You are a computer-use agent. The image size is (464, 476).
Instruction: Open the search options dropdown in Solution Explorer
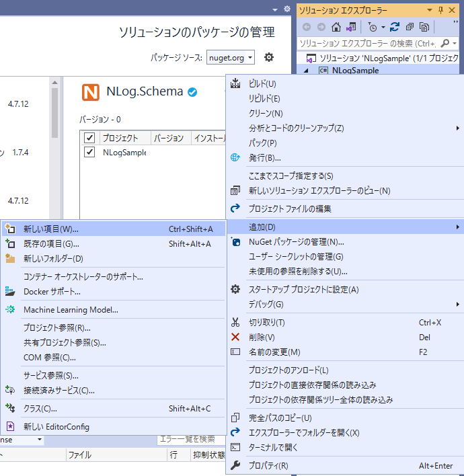pyautogui.click(x=455, y=43)
